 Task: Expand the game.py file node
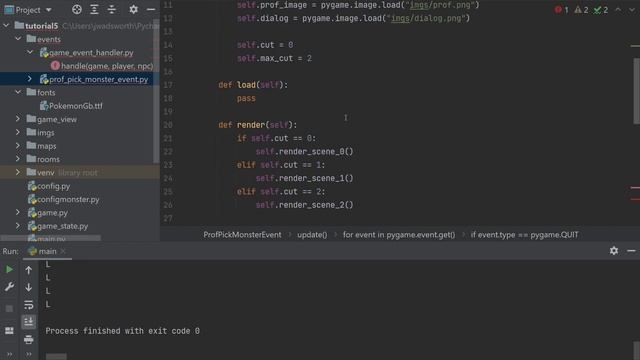tap(18, 212)
